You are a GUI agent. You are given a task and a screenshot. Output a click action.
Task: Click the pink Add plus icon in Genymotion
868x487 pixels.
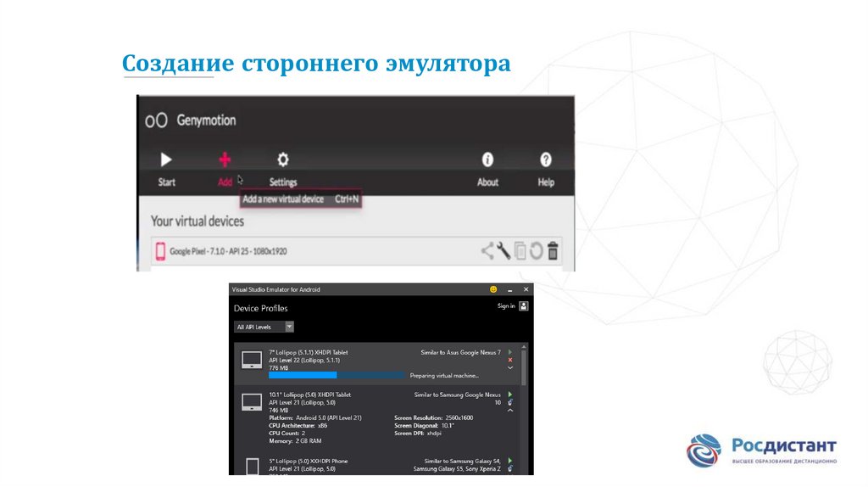pyautogui.click(x=224, y=160)
